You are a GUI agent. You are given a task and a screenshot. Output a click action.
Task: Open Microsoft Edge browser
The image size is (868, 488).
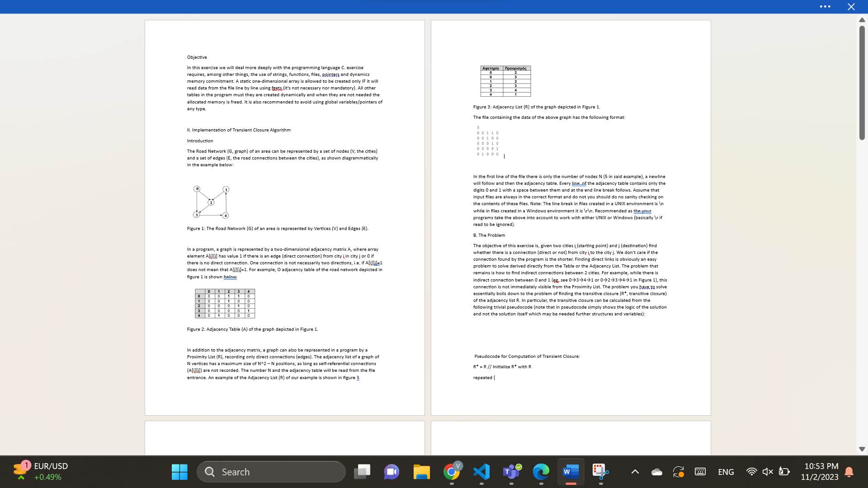(x=541, y=472)
